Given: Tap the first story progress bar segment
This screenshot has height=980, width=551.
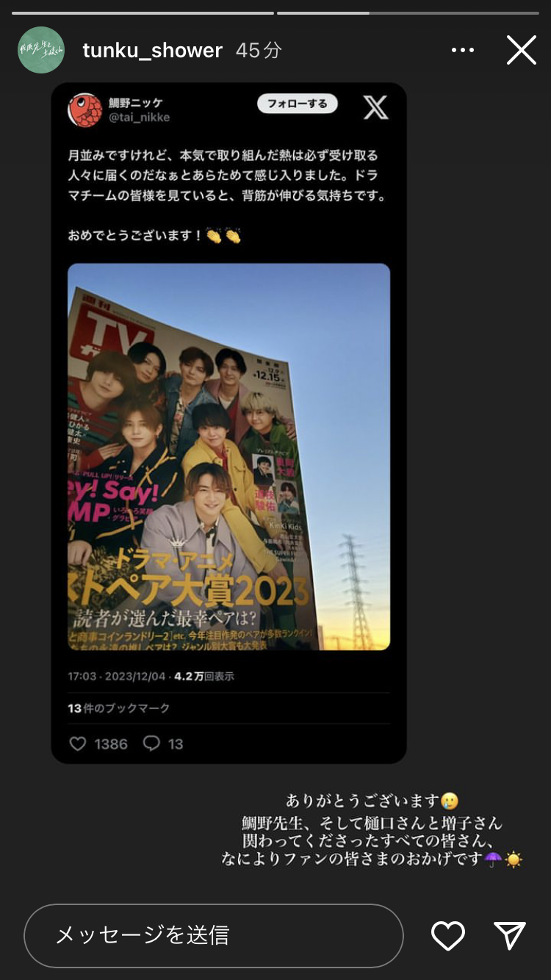Looking at the screenshot, I should point(143,12).
